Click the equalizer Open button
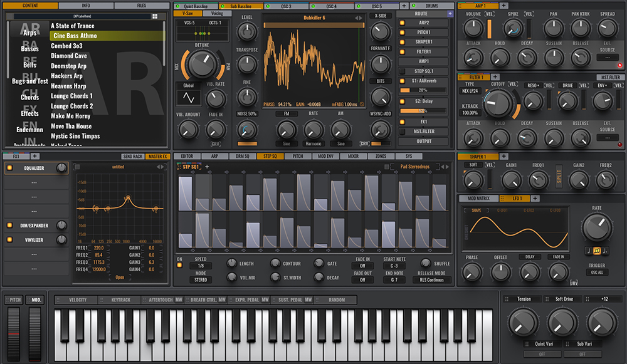 coord(120,278)
